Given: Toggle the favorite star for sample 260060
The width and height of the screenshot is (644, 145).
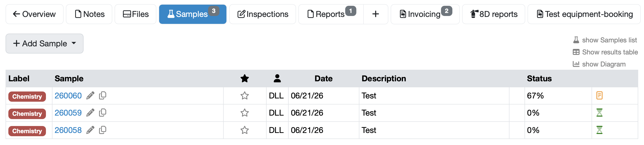Looking at the screenshot, I should click(x=245, y=96).
